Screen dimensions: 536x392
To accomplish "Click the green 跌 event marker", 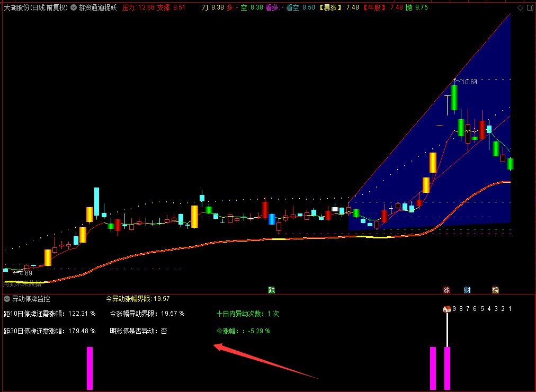I will [271, 290].
